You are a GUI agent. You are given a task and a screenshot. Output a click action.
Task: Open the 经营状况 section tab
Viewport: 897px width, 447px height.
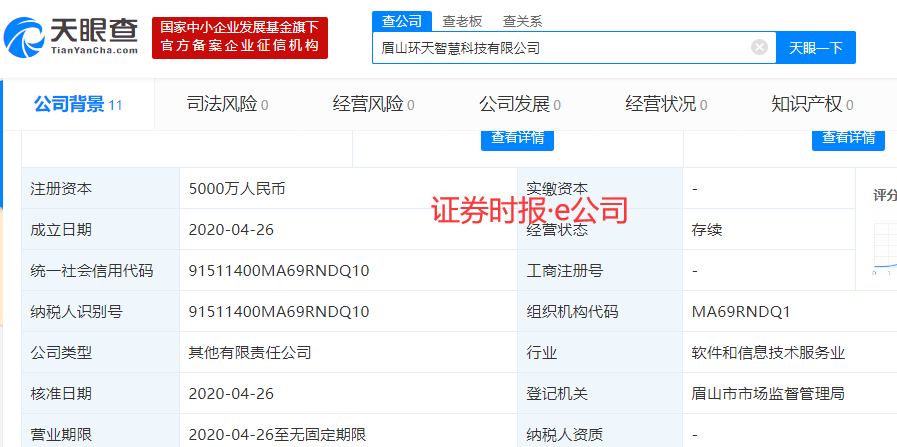[x=666, y=104]
